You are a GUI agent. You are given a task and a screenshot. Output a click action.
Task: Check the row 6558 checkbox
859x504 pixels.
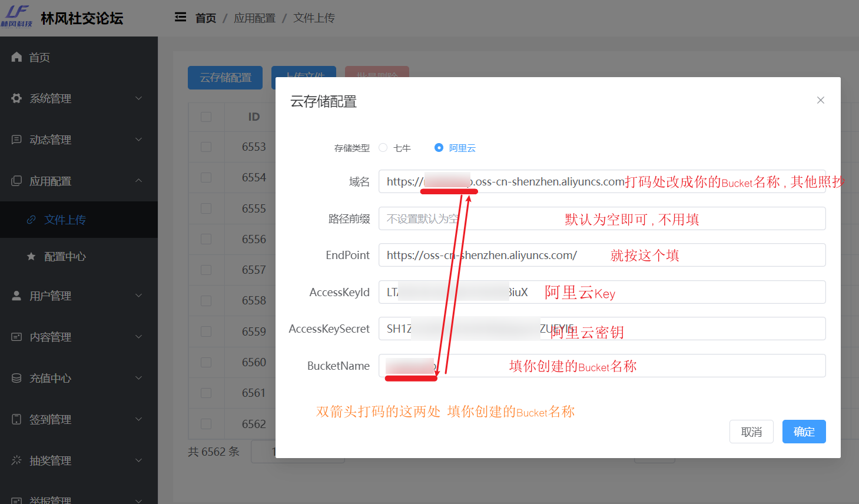(206, 300)
